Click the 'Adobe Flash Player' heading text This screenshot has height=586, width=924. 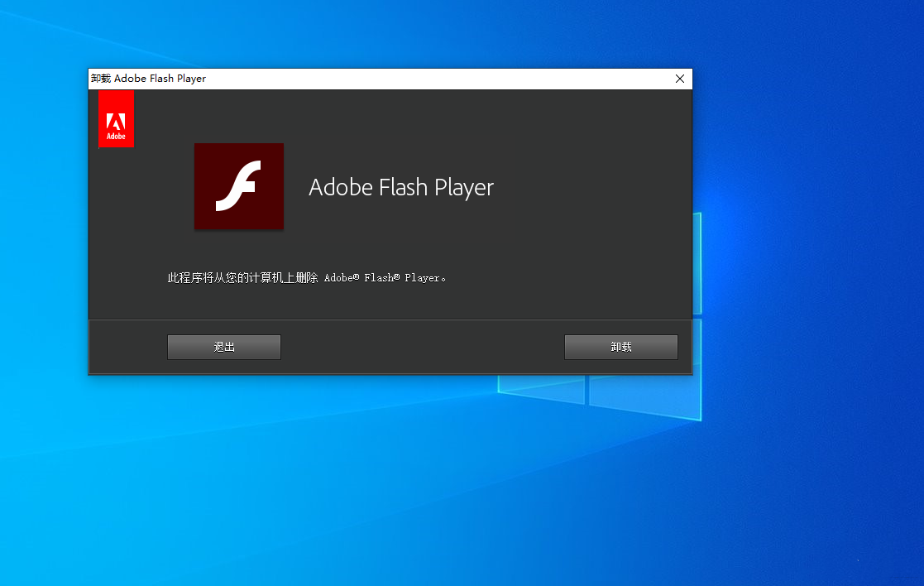pyautogui.click(x=400, y=187)
